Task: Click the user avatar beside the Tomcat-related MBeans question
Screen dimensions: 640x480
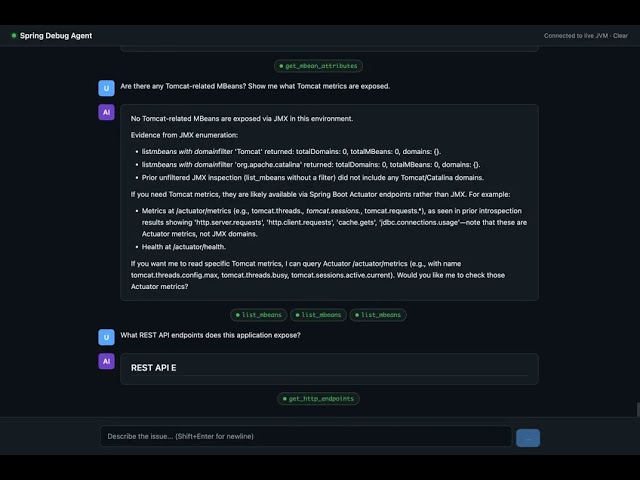Action: click(x=106, y=88)
